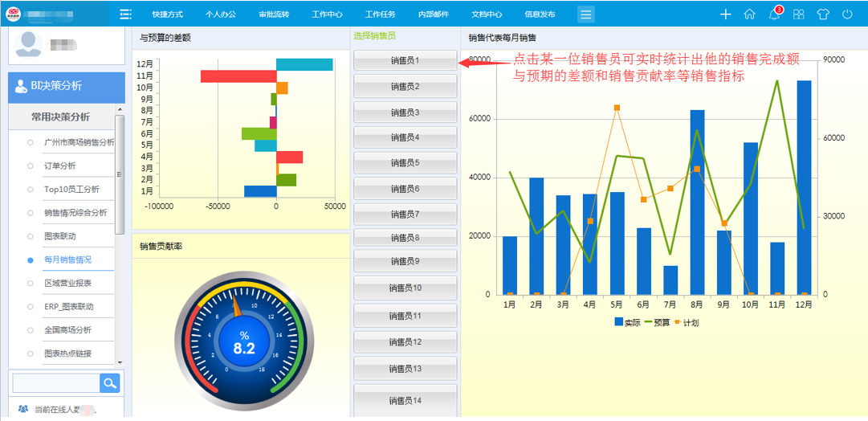The height and width of the screenshot is (421, 868).
Task: Select 销售员2 button
Action: [x=405, y=86]
